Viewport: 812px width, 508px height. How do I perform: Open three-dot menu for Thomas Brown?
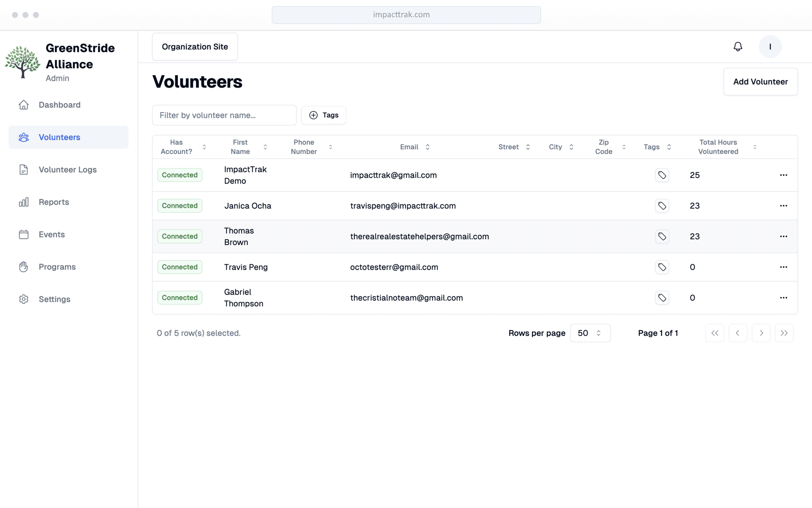click(x=783, y=237)
